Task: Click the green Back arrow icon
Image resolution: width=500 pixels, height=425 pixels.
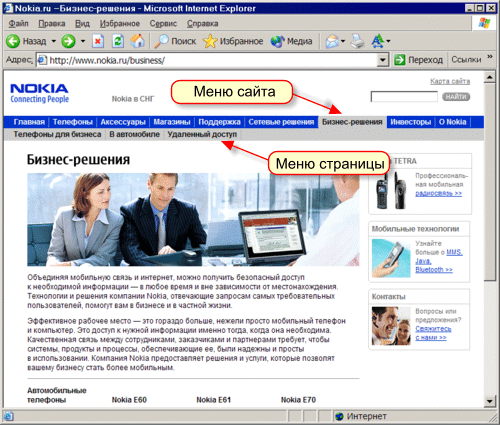Action: coord(13,41)
